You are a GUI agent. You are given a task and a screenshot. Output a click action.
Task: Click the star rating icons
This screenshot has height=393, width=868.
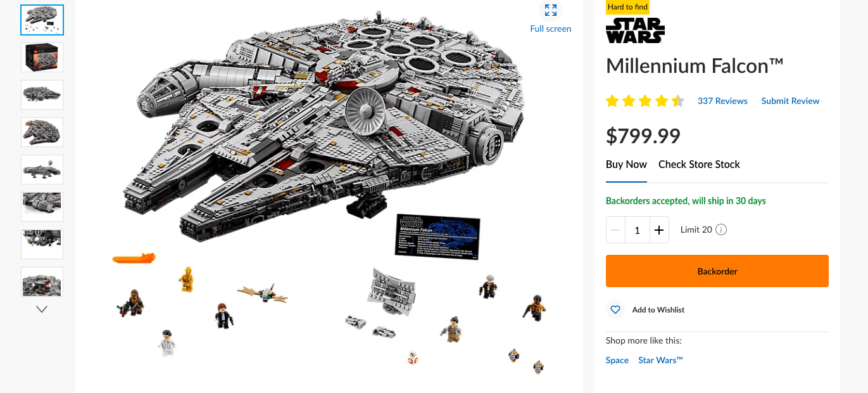(645, 101)
